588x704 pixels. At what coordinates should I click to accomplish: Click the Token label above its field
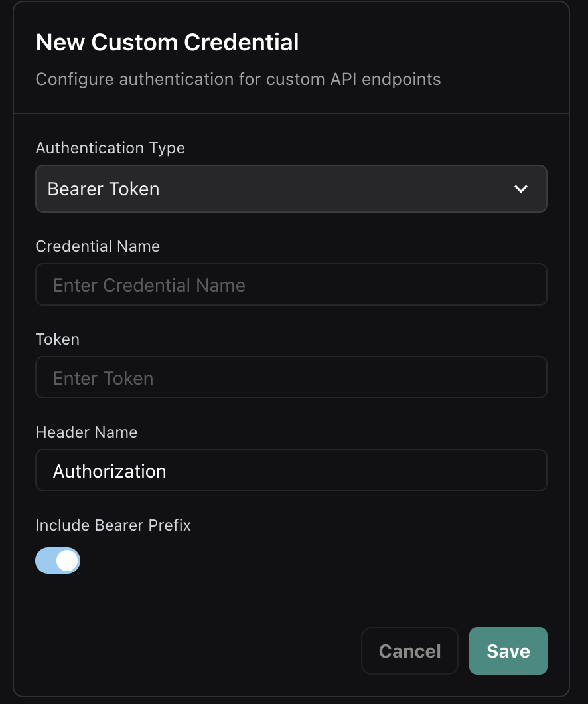click(57, 339)
